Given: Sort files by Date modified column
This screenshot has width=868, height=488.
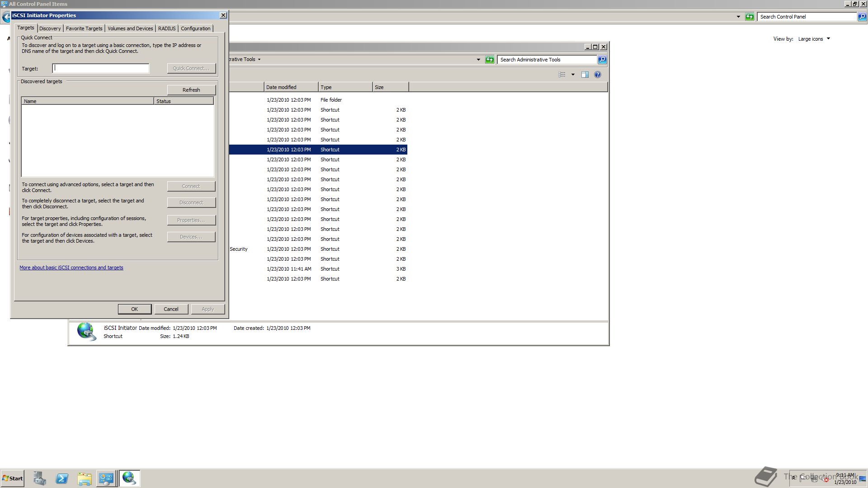Looking at the screenshot, I should (x=291, y=87).
